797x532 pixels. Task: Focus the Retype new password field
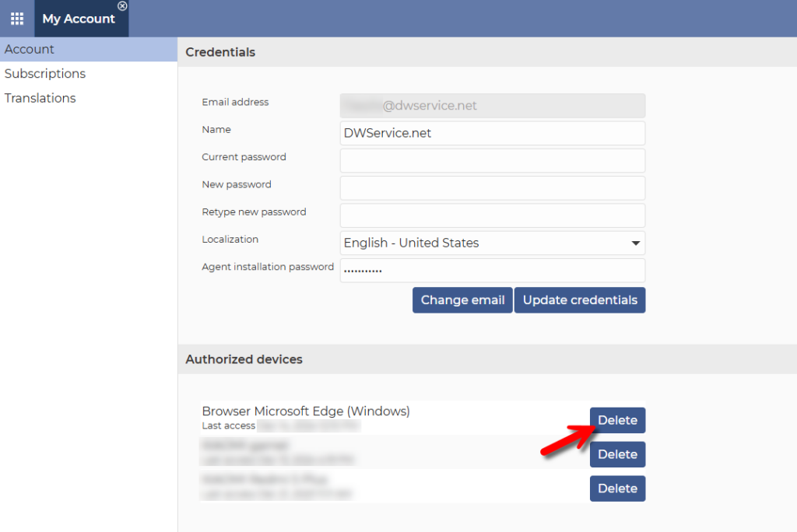493,215
